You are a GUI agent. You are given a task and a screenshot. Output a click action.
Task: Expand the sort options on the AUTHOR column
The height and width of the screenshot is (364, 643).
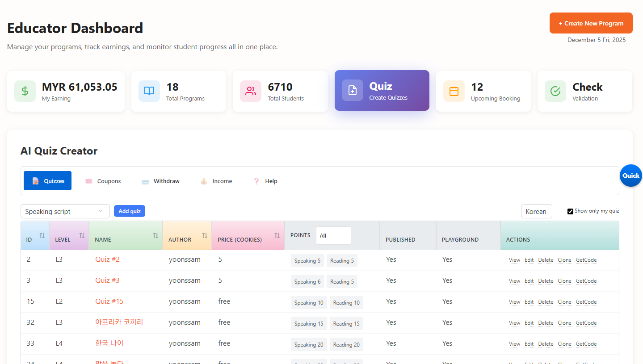click(205, 234)
